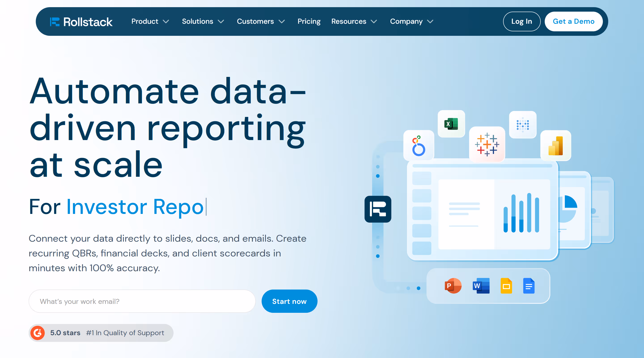This screenshot has height=358, width=644.
Task: Open the Product menu
Action: 145,21
